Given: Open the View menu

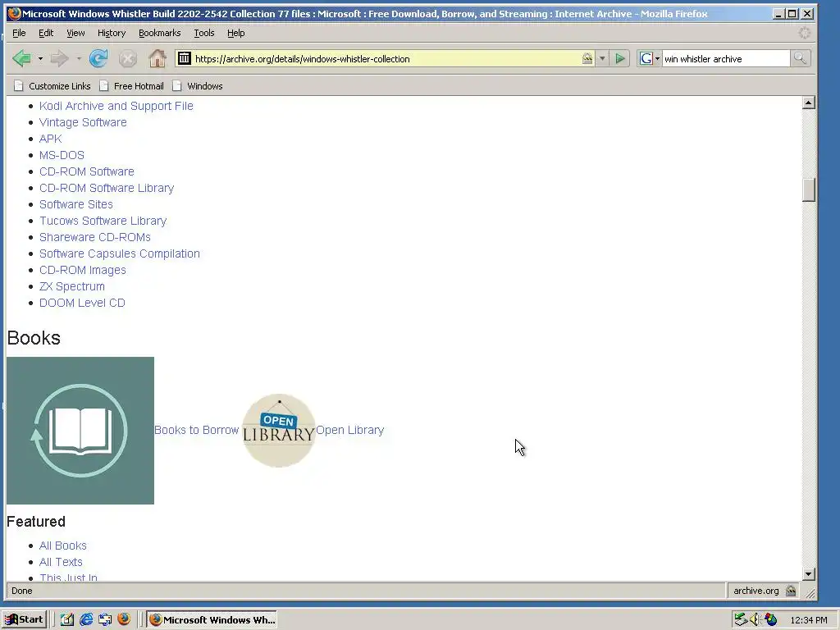Looking at the screenshot, I should (x=75, y=33).
